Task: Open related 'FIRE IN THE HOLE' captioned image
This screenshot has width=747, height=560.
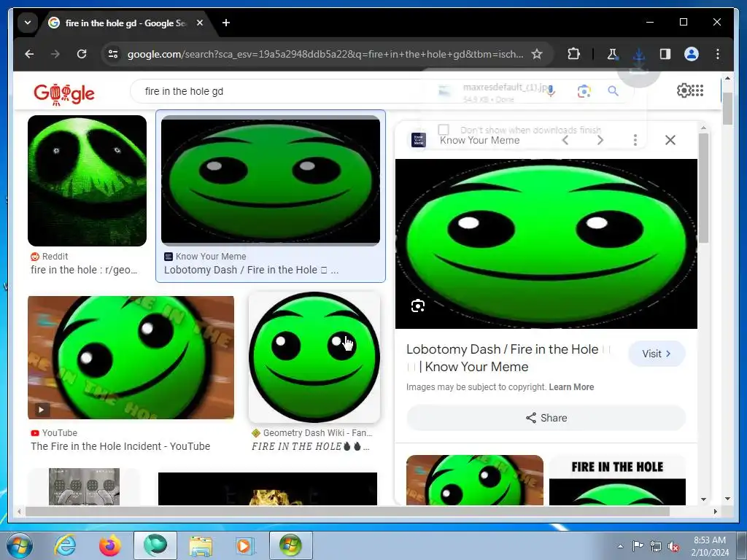Action: (x=617, y=480)
